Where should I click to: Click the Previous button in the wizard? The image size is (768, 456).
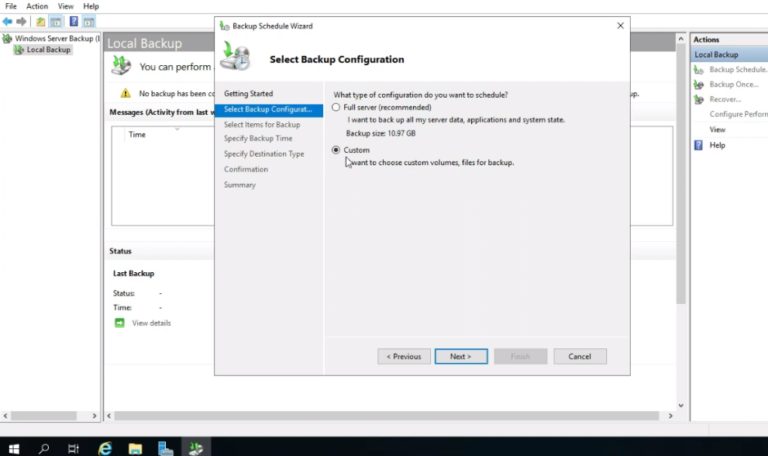404,356
